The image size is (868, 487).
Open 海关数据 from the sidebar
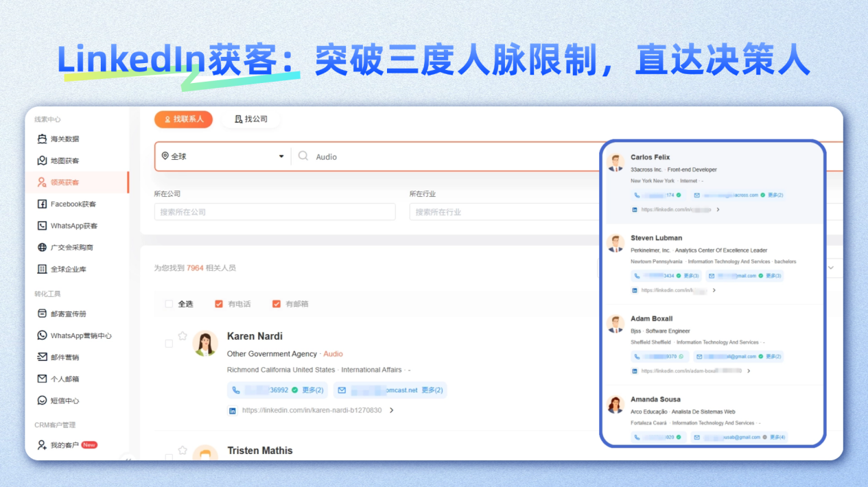(58, 139)
